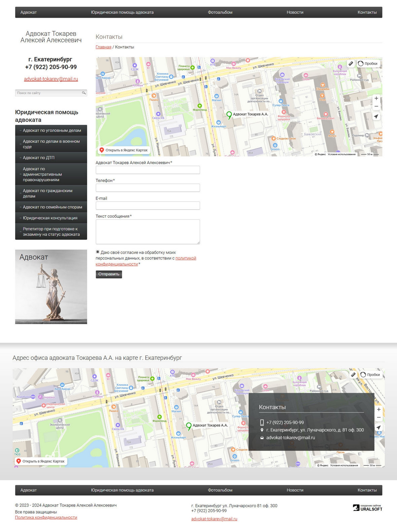Click geolocation arrow on upper map
Image resolution: width=397 pixels, height=532 pixels.
(x=376, y=116)
